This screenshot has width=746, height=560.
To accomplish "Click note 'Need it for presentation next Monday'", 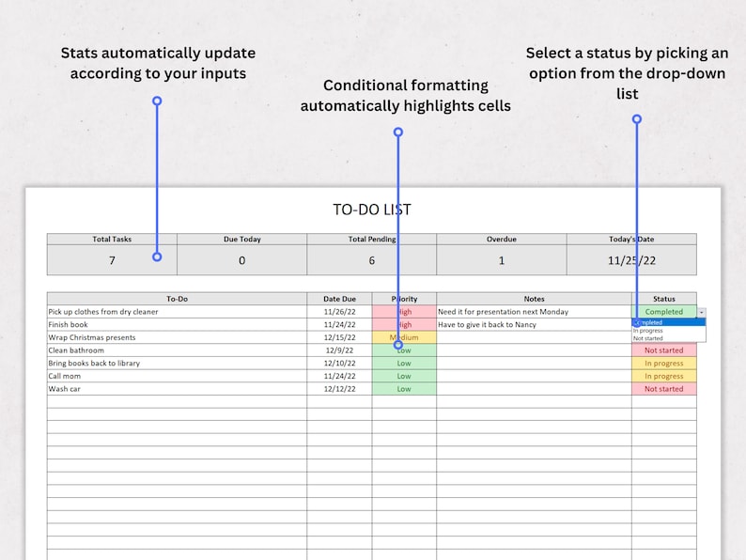I will [534, 312].
